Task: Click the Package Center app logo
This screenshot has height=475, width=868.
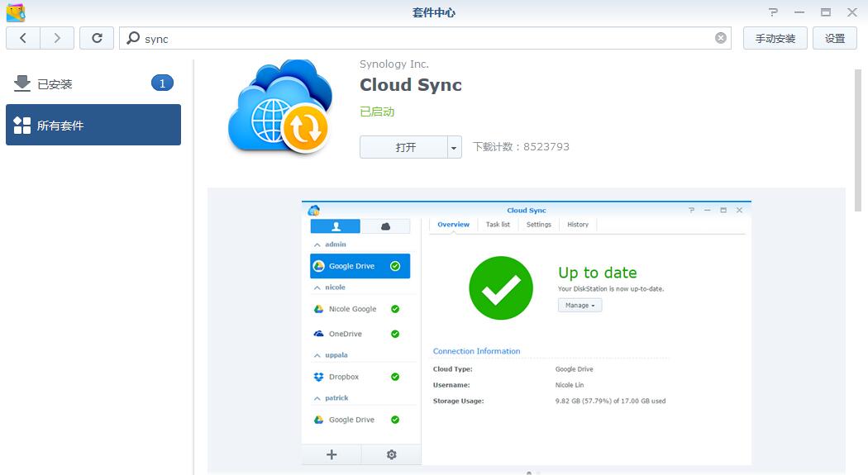Action: [x=16, y=12]
